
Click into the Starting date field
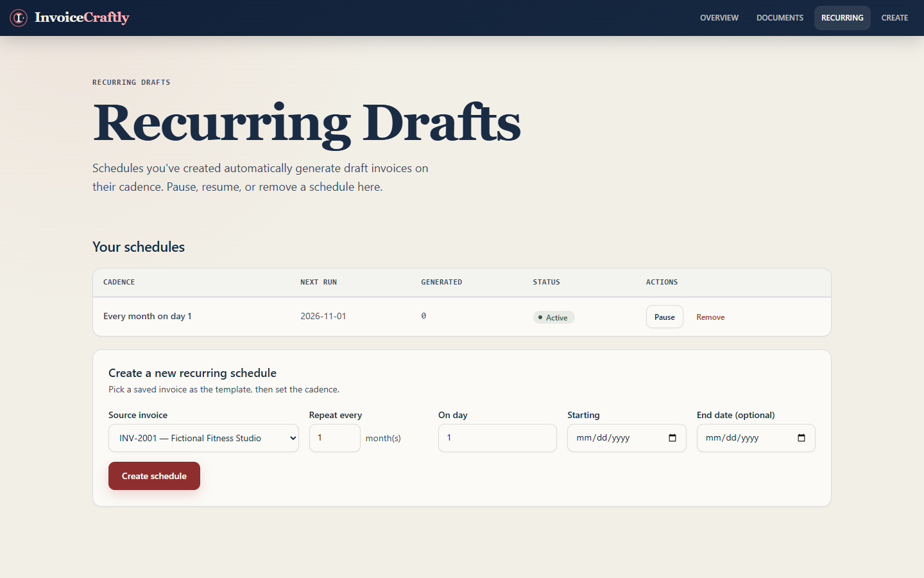(x=627, y=438)
